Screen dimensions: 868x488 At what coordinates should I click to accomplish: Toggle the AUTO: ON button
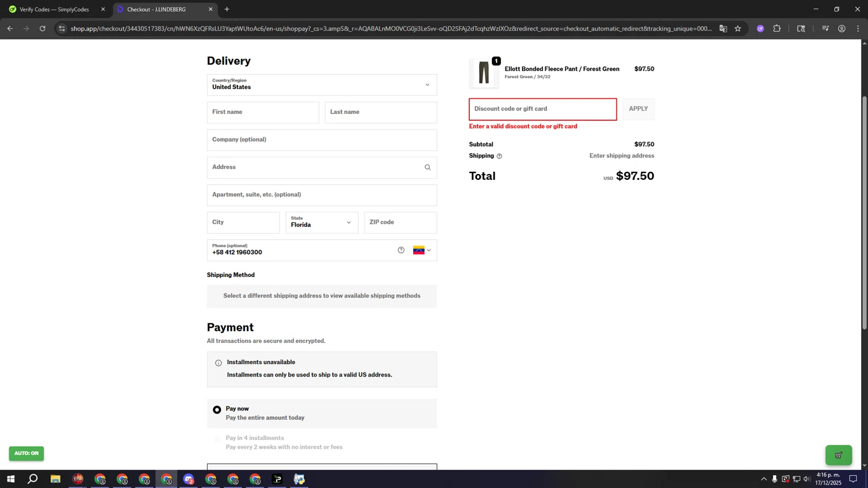click(26, 453)
